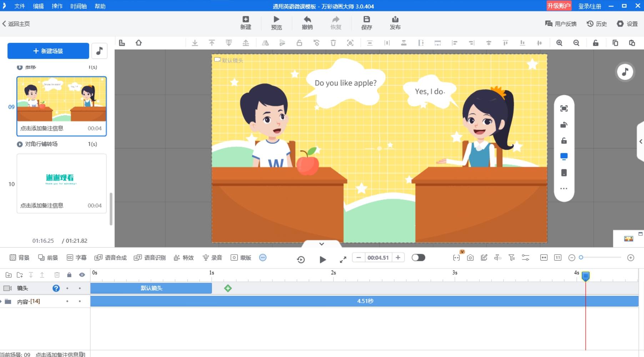The image size is (644, 357).
Task: Toggle the lock icon in timeline header
Action: click(69, 275)
